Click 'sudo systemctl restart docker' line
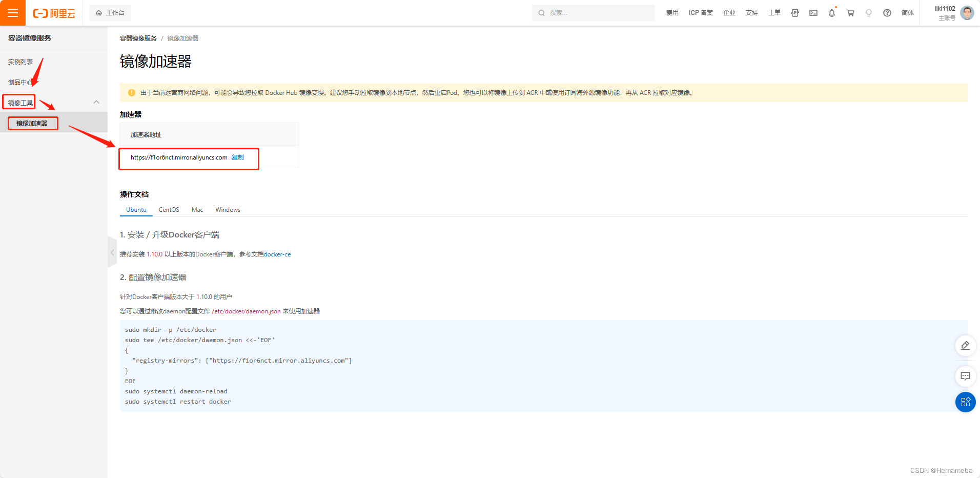The width and height of the screenshot is (980, 478). tap(178, 402)
